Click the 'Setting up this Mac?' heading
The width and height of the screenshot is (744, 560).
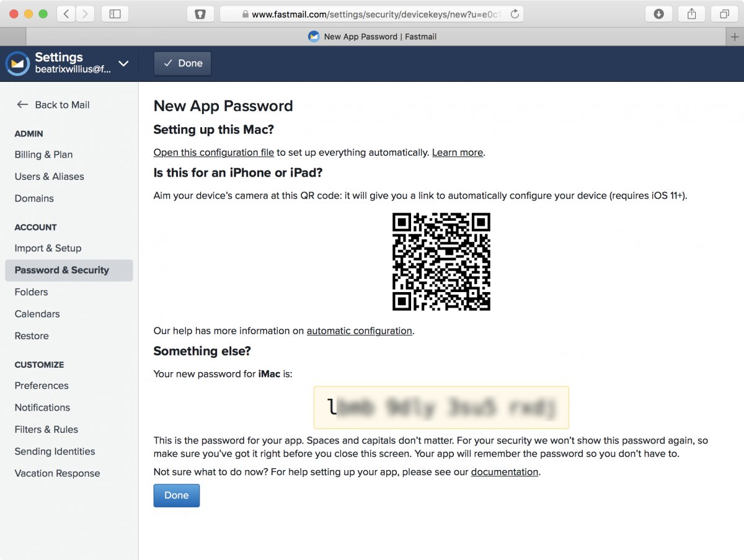tap(214, 130)
